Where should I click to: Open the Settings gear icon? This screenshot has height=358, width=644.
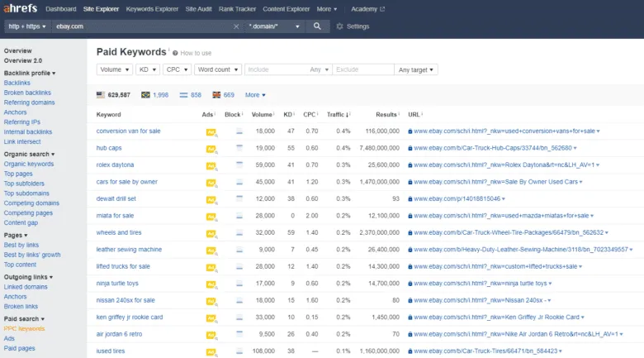tap(339, 26)
